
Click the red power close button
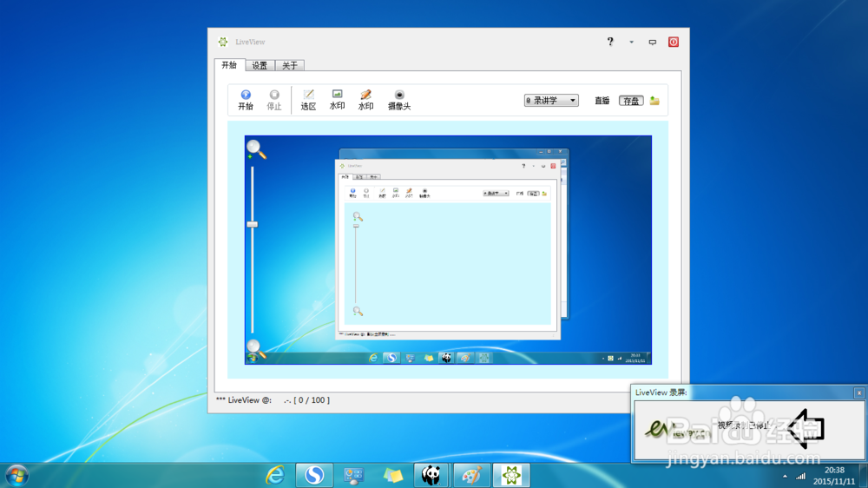(x=674, y=42)
